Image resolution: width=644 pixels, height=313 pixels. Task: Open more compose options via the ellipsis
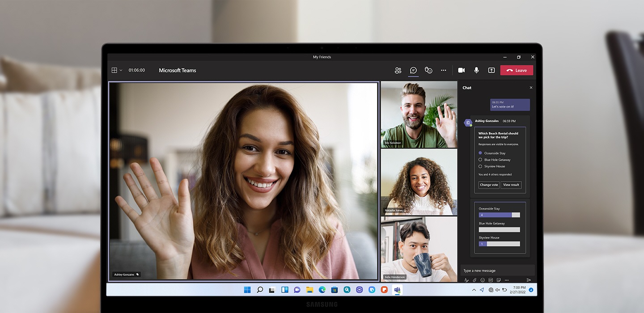[507, 280]
